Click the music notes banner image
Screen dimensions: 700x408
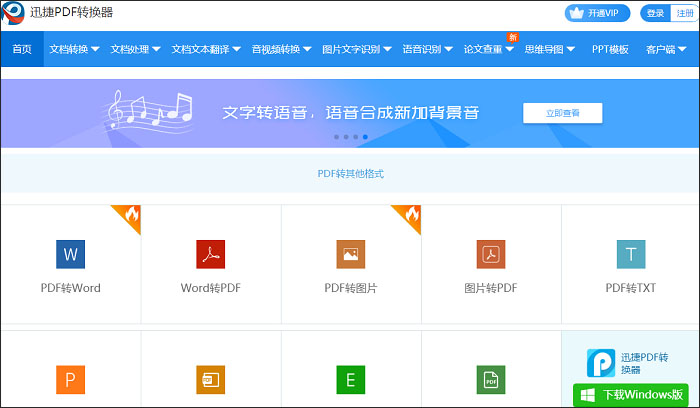pyautogui.click(x=150, y=112)
